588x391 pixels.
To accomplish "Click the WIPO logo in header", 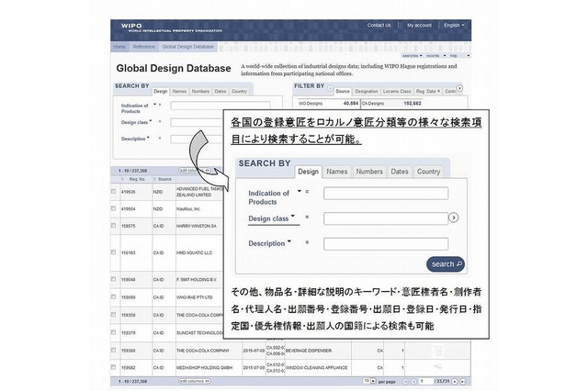I will tap(171, 28).
